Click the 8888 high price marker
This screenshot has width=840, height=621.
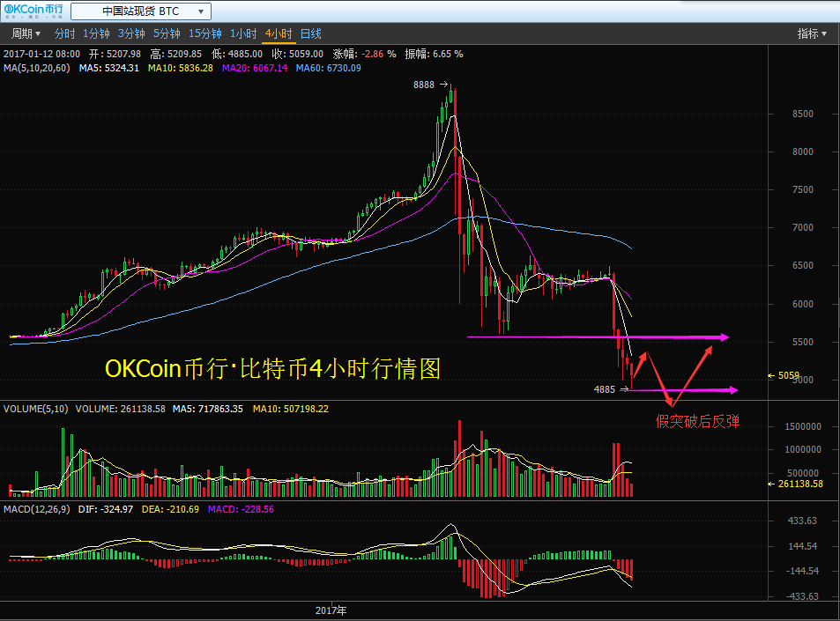pos(424,85)
